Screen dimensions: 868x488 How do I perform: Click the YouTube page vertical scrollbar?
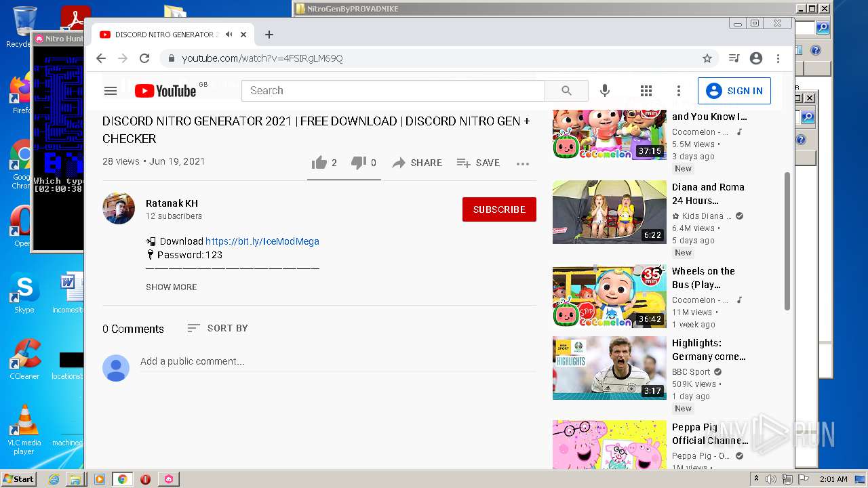[787, 241]
